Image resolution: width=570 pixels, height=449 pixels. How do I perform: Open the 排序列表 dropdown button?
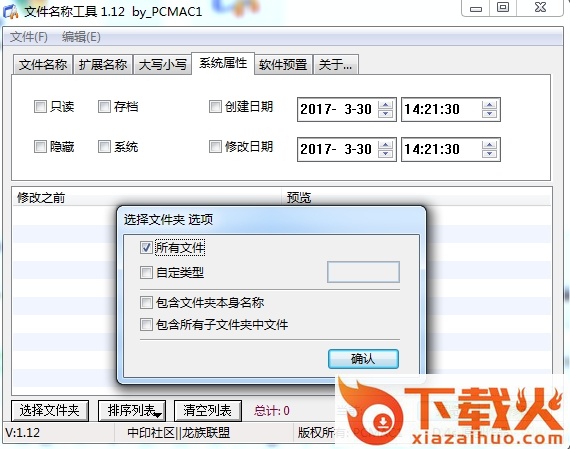(x=132, y=411)
